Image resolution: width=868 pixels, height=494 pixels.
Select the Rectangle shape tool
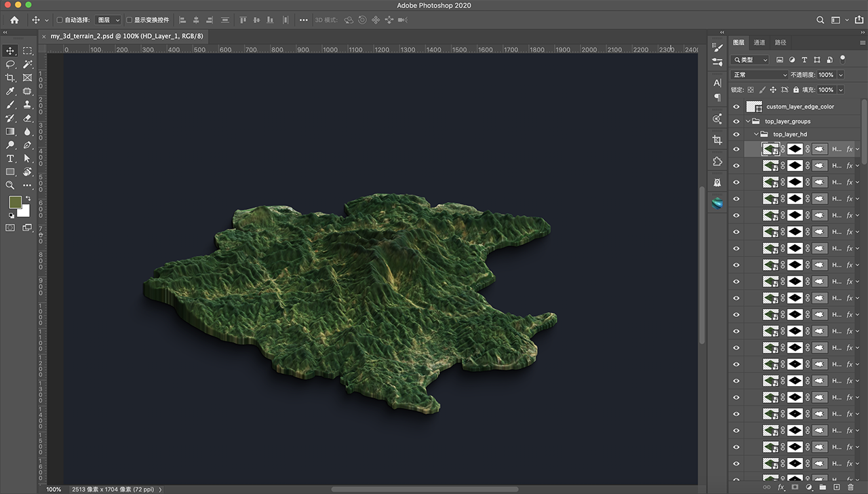[x=10, y=172]
